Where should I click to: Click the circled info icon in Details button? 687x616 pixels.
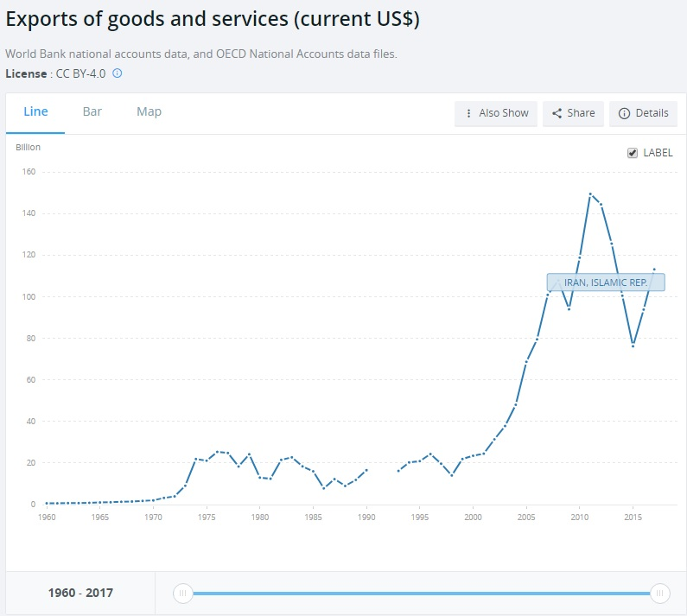(x=624, y=113)
